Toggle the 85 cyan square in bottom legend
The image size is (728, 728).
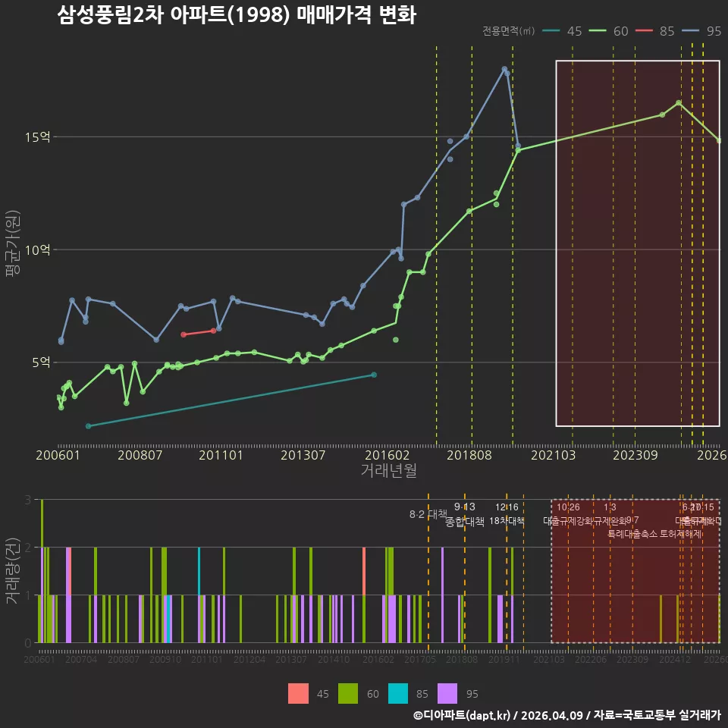click(398, 694)
